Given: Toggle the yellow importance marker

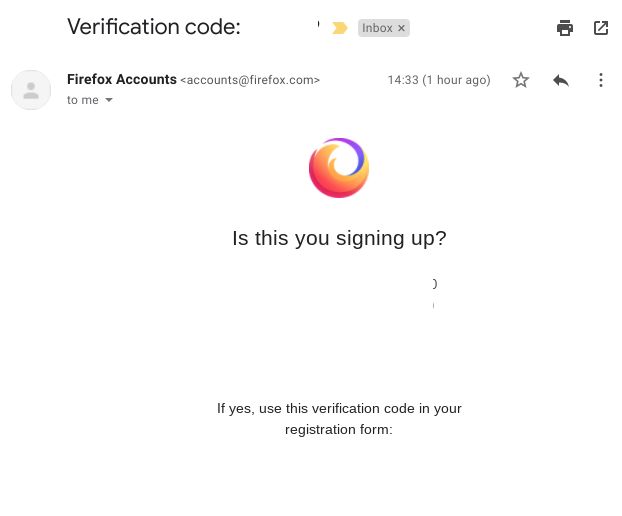Looking at the screenshot, I should pyautogui.click(x=339, y=28).
